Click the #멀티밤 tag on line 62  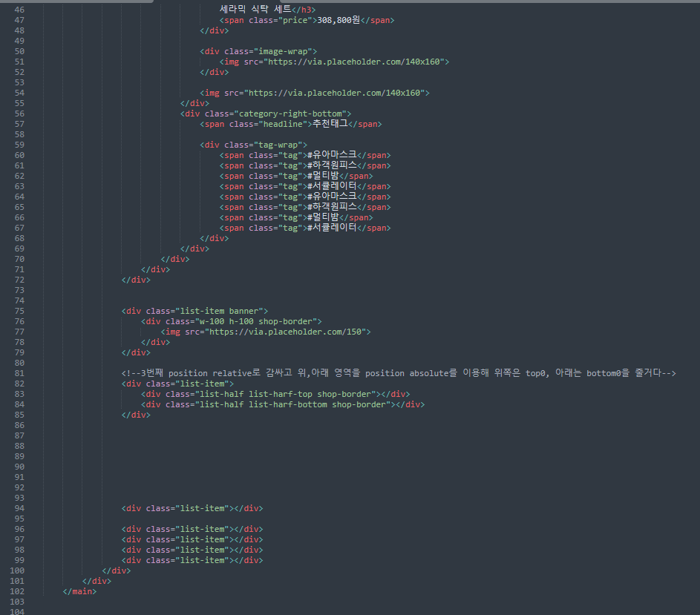point(323,176)
